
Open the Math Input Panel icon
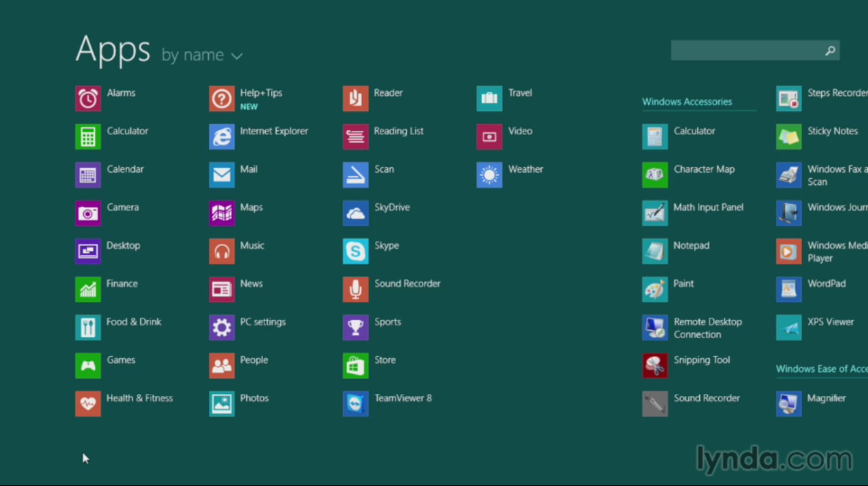(x=655, y=214)
